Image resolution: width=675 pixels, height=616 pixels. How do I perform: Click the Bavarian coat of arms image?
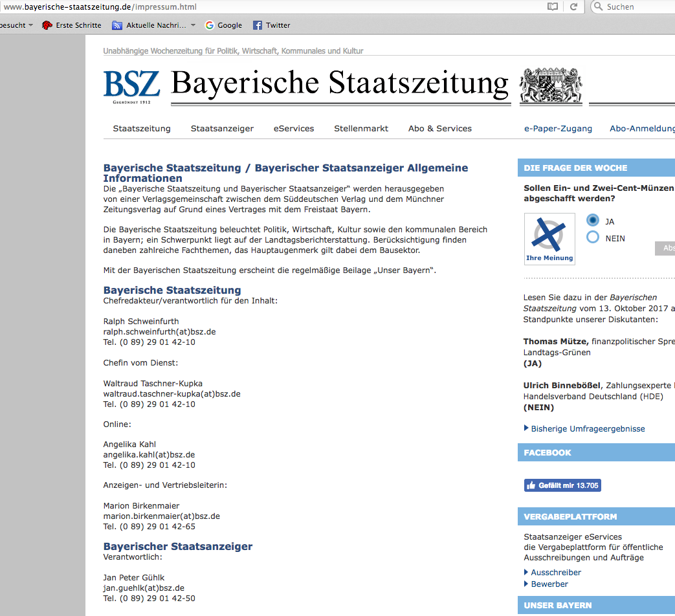pyautogui.click(x=551, y=85)
